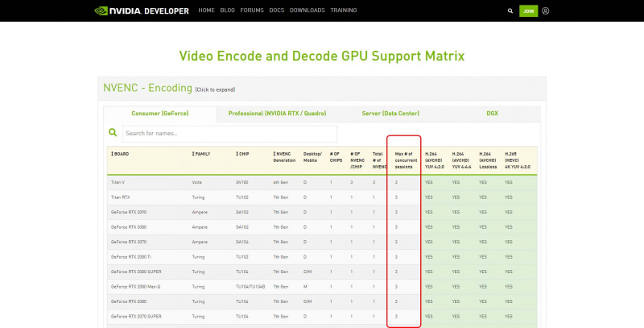Click 'TU102' chip cell in RTX 2080 Ti row
Image resolution: width=644 pixels, height=328 pixels.
click(242, 257)
